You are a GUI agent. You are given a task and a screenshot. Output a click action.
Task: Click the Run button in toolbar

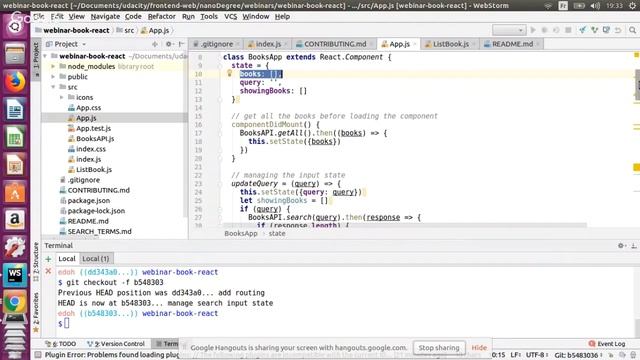coord(533,30)
